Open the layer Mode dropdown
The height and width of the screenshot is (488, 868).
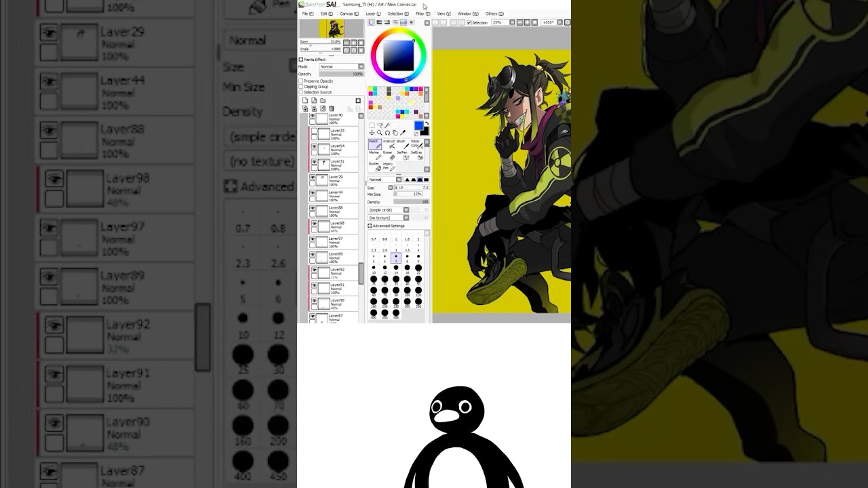[341, 66]
